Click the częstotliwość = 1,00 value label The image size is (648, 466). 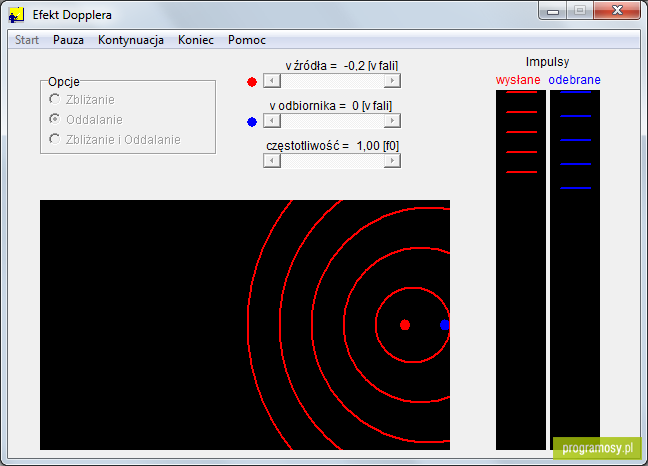click(x=332, y=146)
